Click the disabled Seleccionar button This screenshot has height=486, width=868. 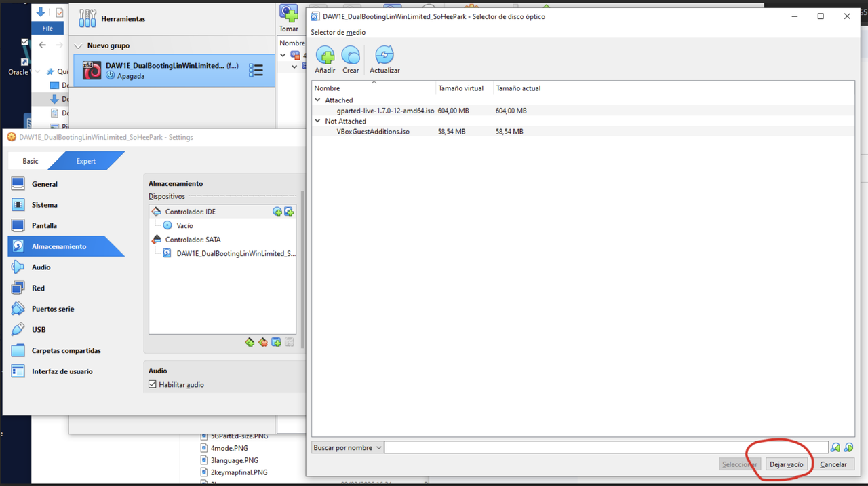click(x=740, y=464)
